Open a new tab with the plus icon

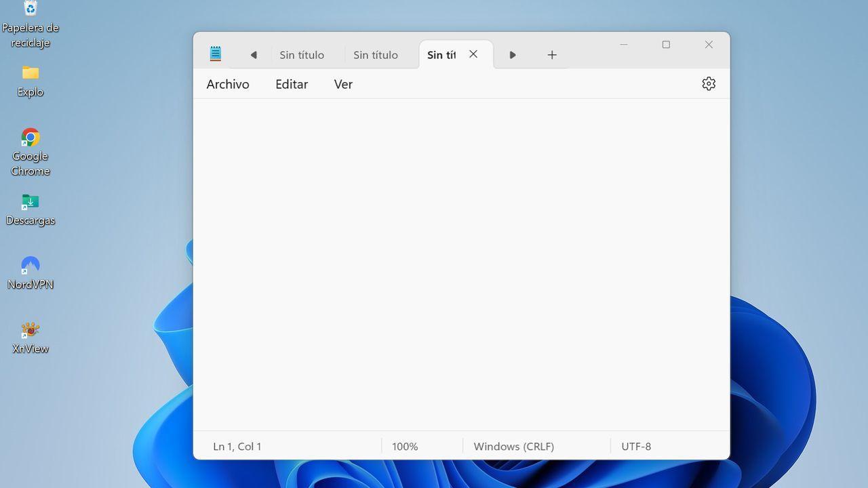(551, 55)
